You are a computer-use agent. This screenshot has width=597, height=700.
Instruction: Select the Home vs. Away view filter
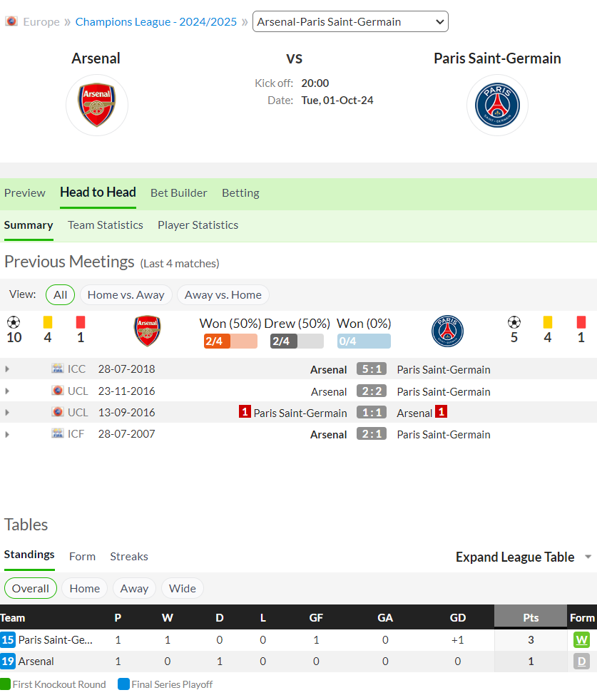(x=126, y=295)
